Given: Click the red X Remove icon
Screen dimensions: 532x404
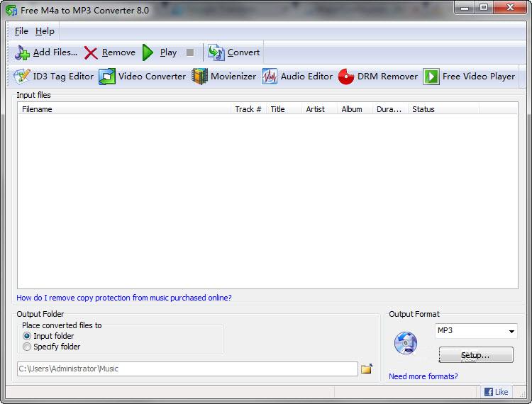Looking at the screenshot, I should 91,53.
